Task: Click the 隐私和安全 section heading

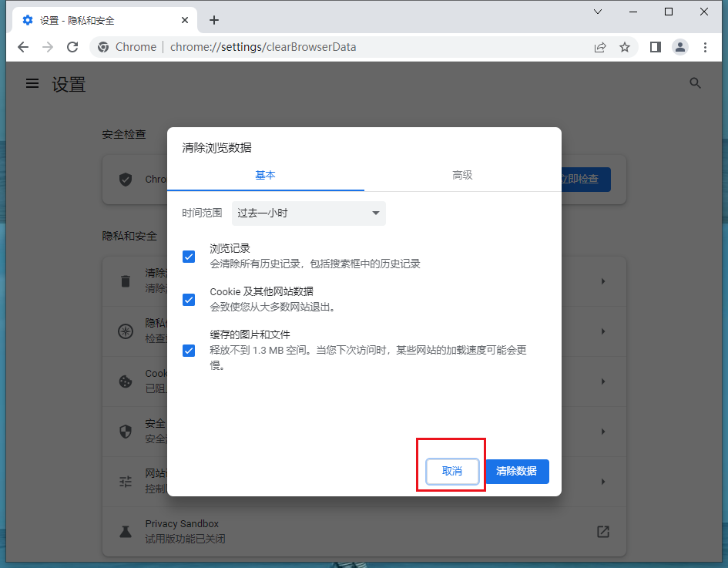Action: tap(129, 236)
